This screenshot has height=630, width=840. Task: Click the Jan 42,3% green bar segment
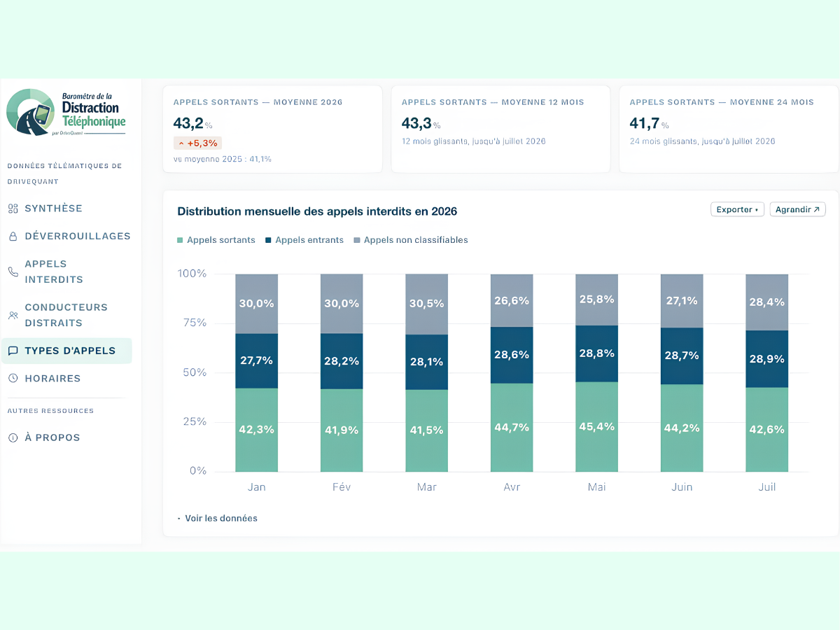[x=256, y=430]
